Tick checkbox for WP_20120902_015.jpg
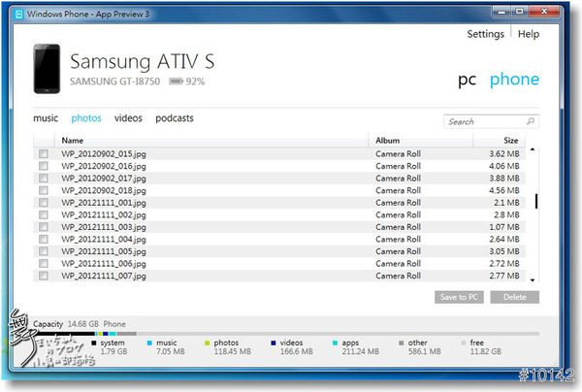This screenshot has width=582, height=392. coord(44,154)
